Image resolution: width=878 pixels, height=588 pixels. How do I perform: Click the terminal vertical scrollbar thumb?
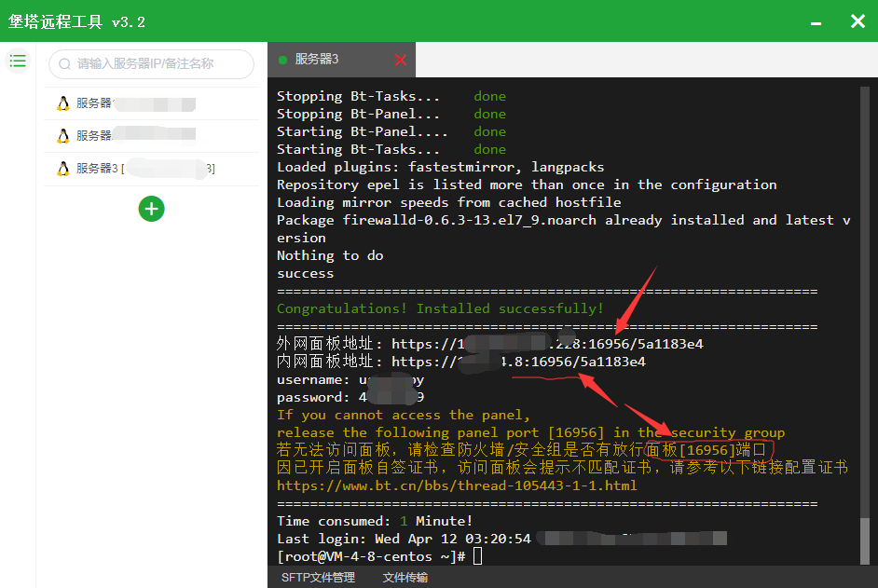tap(865, 541)
